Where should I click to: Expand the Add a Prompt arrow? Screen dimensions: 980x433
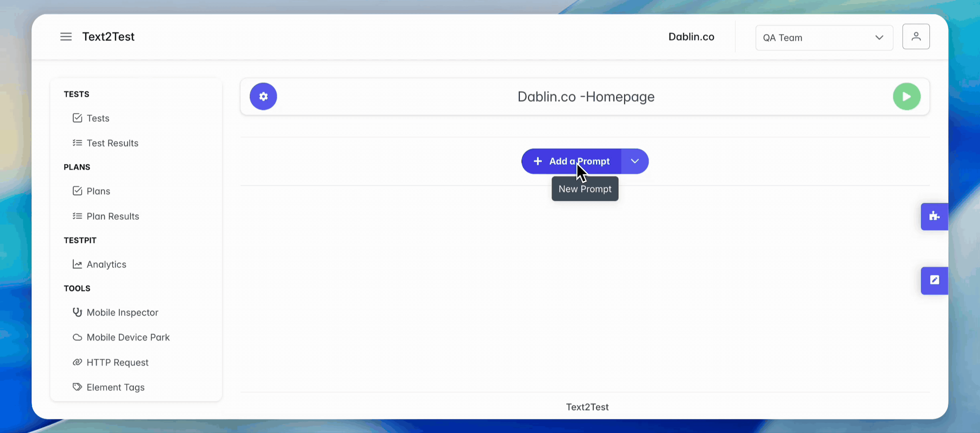coord(635,161)
